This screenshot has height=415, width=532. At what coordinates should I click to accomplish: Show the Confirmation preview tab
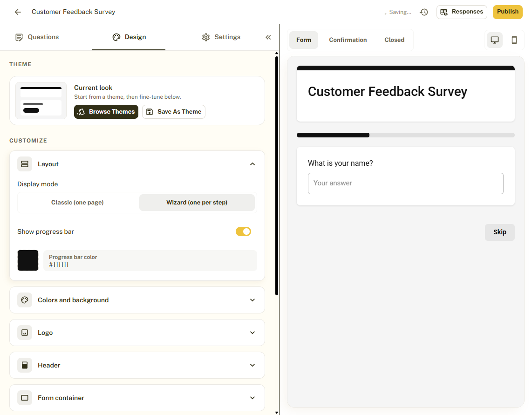(348, 40)
